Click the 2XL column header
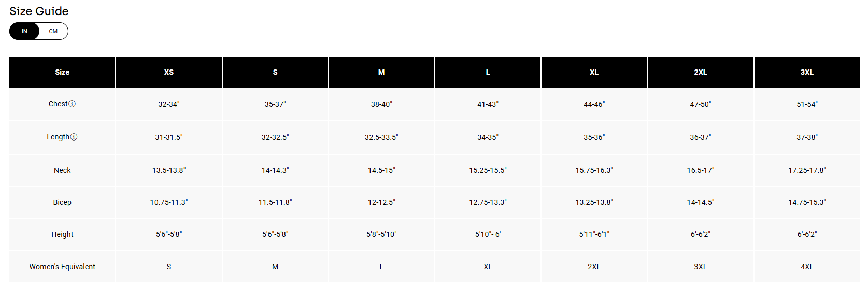Screen dimensions: 868x293 click(x=700, y=72)
